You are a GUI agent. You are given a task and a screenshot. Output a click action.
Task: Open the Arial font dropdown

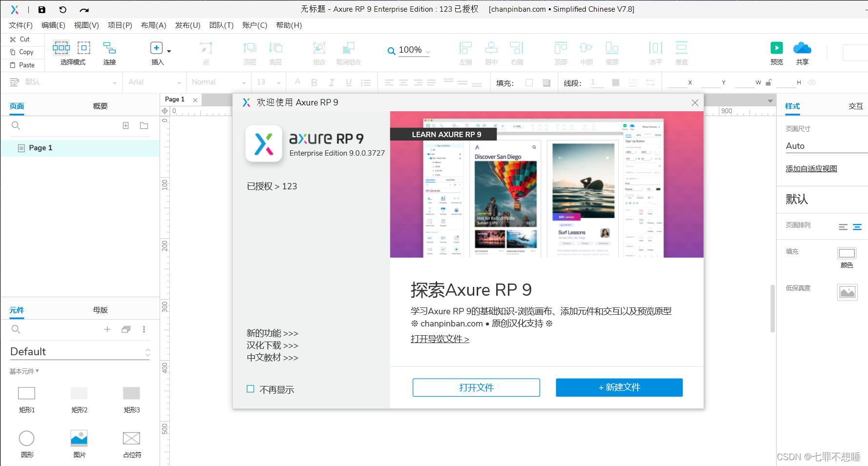coord(154,82)
